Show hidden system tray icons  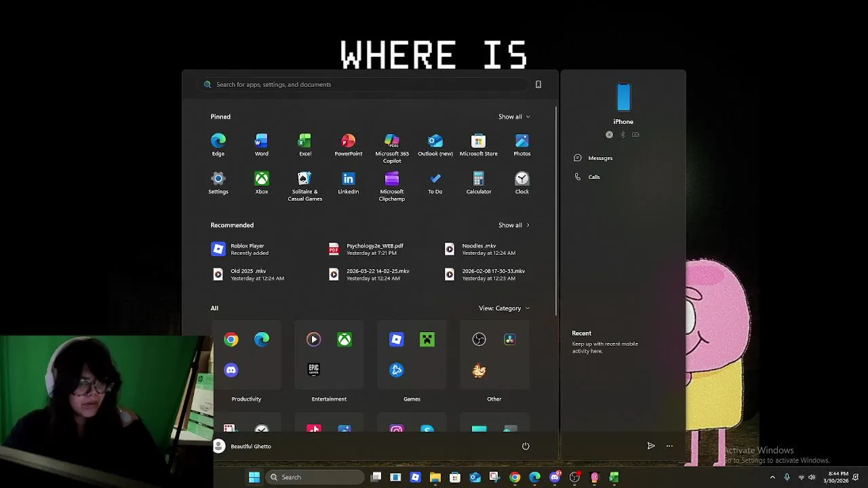click(772, 477)
